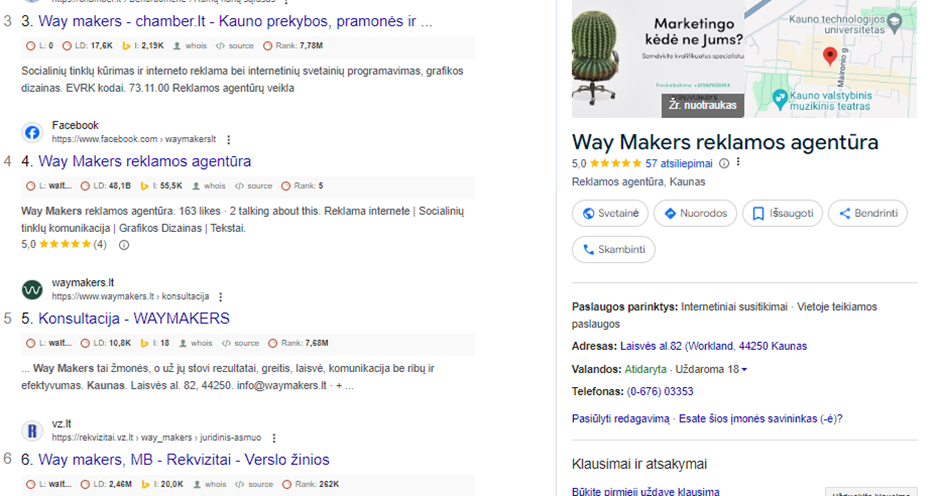The width and height of the screenshot is (940, 496).
Task: Click the waymakers.lt favicon icon
Action: 32,290
